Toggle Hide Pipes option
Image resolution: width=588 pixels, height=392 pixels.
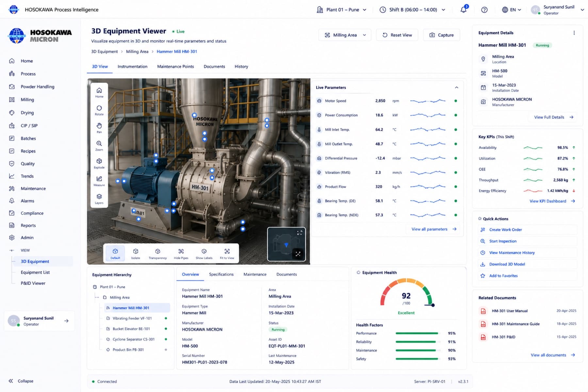pyautogui.click(x=181, y=253)
